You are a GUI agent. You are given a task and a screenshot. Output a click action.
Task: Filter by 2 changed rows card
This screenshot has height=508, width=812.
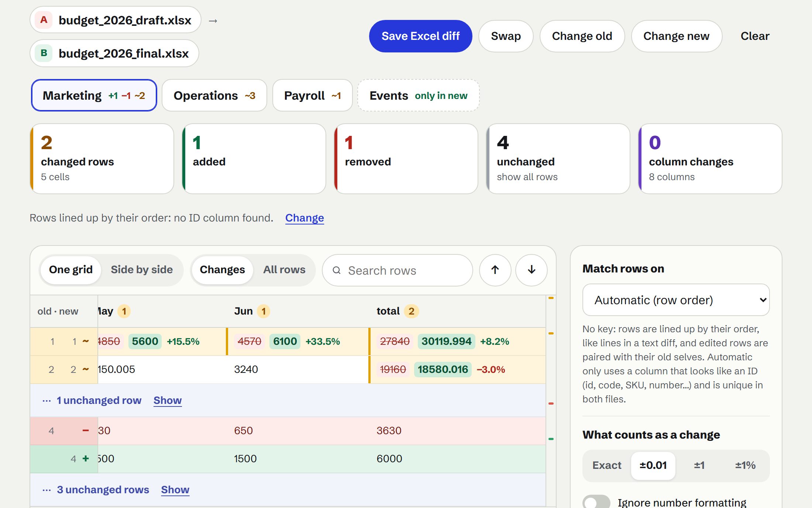click(102, 159)
